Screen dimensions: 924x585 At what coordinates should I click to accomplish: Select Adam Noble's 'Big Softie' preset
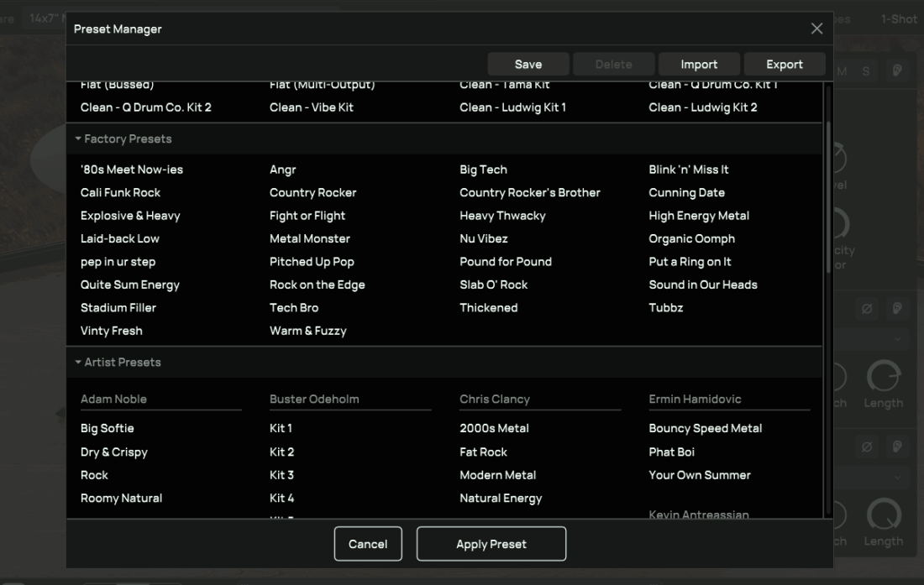[107, 428]
